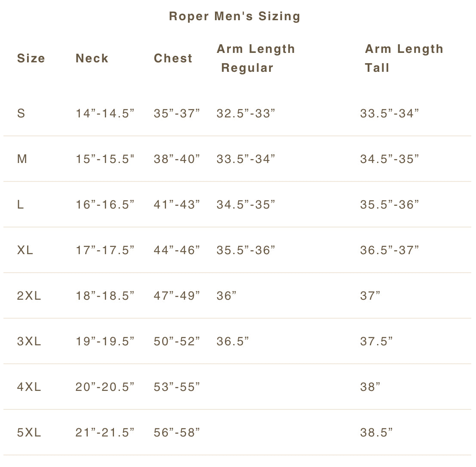Click chest measurement 35"-37"
476x467 pixels.
(177, 114)
